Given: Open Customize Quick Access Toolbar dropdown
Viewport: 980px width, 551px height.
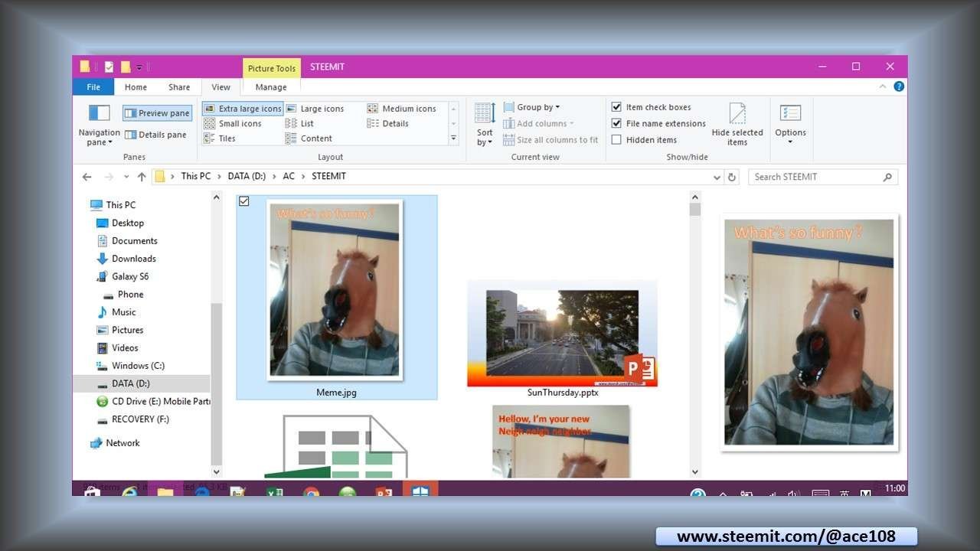Looking at the screenshot, I should tap(139, 67).
